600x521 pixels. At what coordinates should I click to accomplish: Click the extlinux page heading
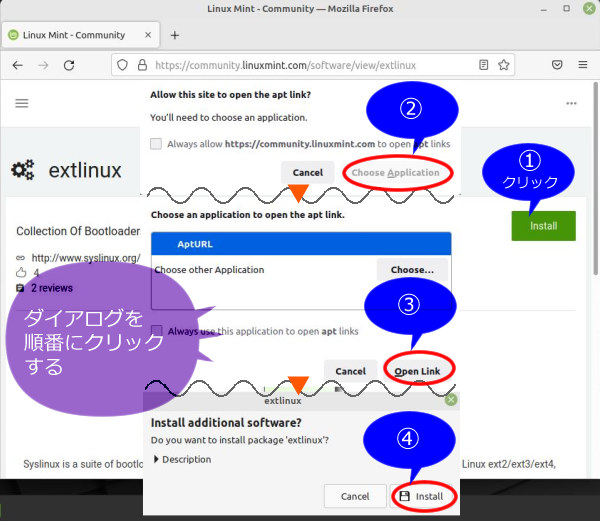pyautogui.click(x=85, y=170)
